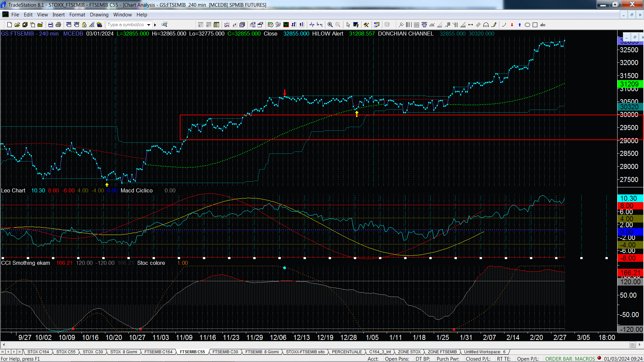Click the first-tab navigation arrow
Image resolution: width=644 pixels, height=362 pixels.
[3, 352]
